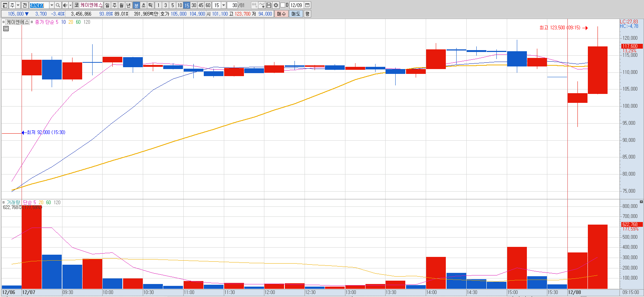Viewport: 644px width, 297px height.
Task: Select daily '일' chart period
Action: pyautogui.click(x=107, y=5)
